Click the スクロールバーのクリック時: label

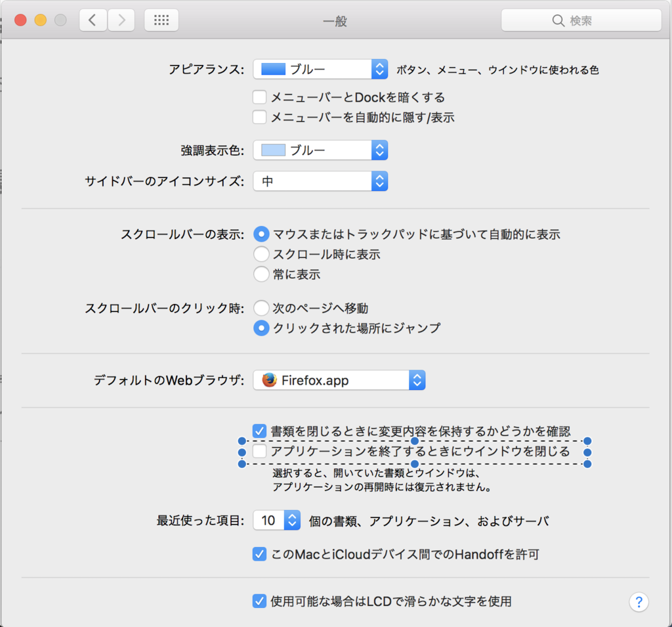165,309
